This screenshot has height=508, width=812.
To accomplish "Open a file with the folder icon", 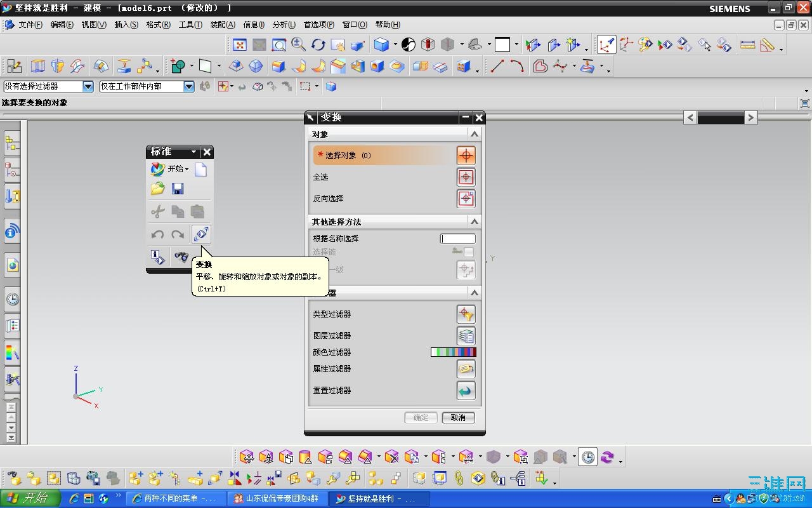I will point(158,189).
